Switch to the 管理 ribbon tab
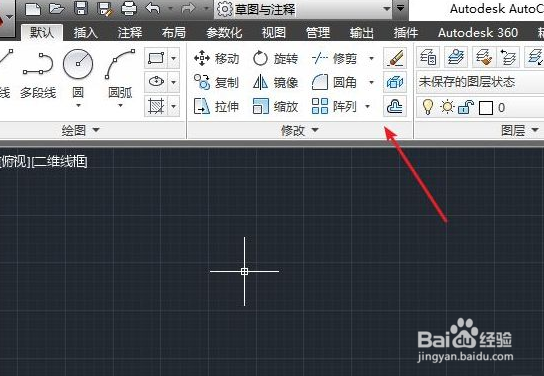 coord(318,33)
